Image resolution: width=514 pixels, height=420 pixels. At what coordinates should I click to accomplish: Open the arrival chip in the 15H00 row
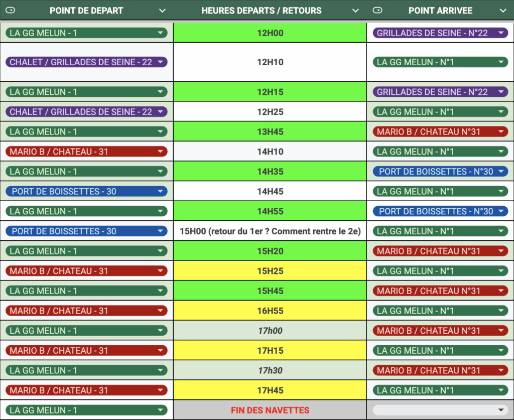click(440, 231)
